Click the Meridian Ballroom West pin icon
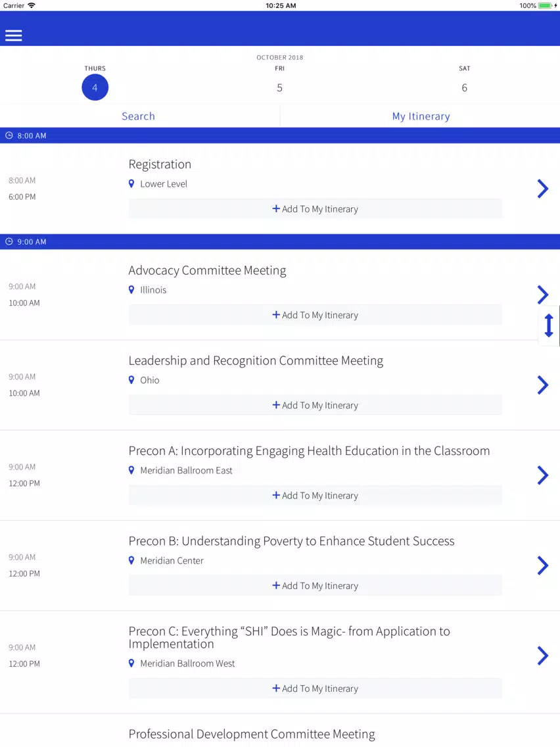The height and width of the screenshot is (747, 560). pyautogui.click(x=131, y=663)
